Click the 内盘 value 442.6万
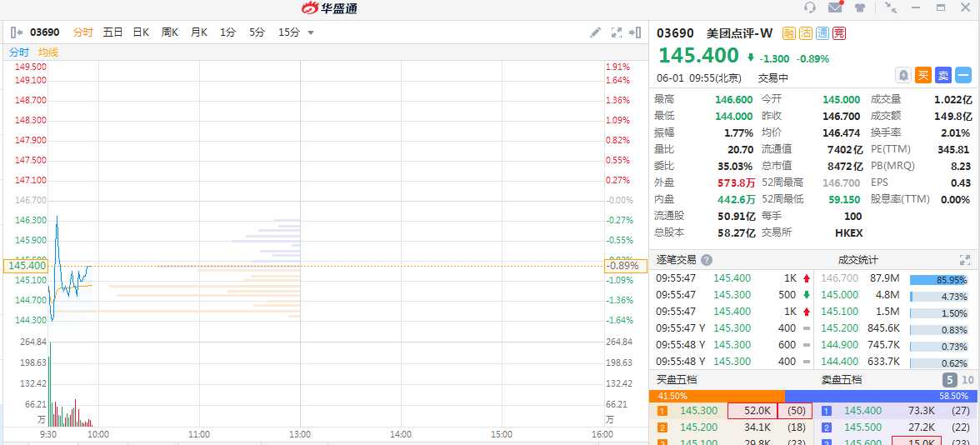Screen dimensions: 980x445 (x=737, y=198)
